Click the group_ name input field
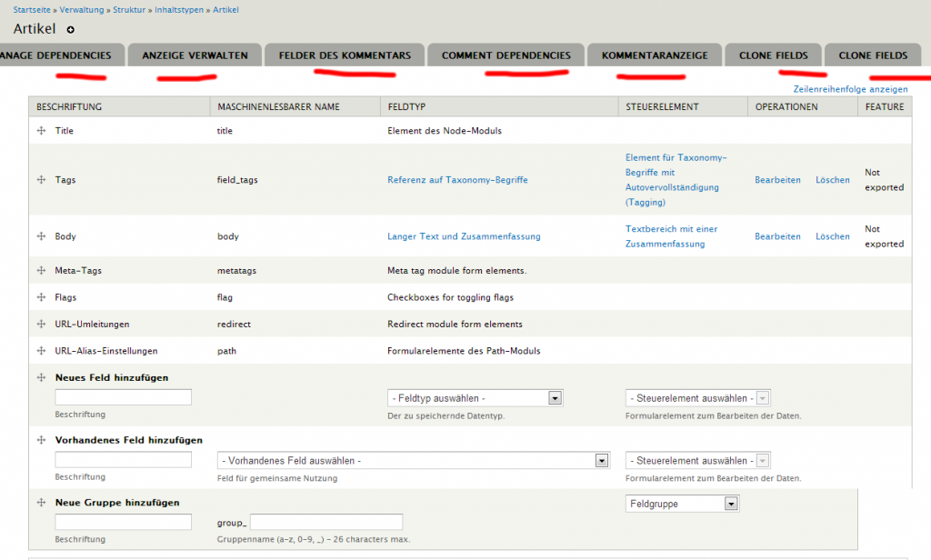 coord(325,522)
